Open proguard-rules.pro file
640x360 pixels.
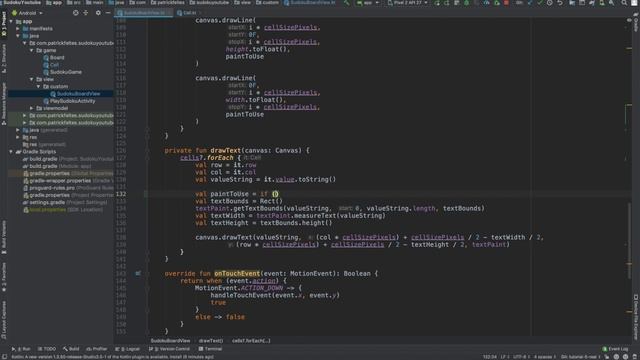click(52, 188)
